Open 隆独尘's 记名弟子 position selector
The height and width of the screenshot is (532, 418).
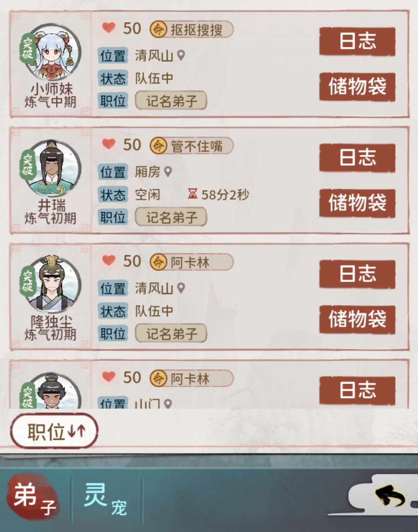pos(171,333)
